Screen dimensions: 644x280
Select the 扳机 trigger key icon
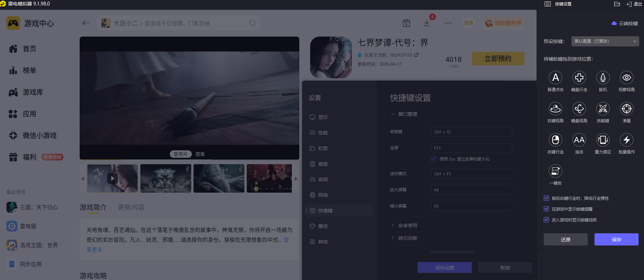(x=603, y=78)
